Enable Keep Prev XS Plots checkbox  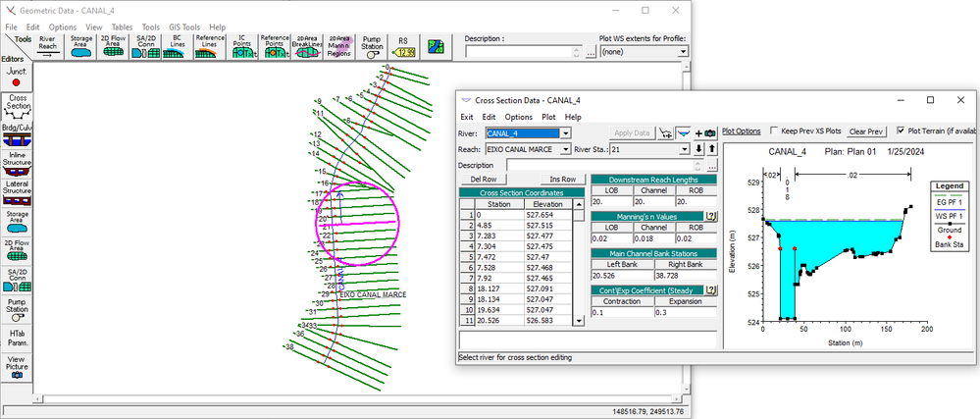click(x=774, y=131)
